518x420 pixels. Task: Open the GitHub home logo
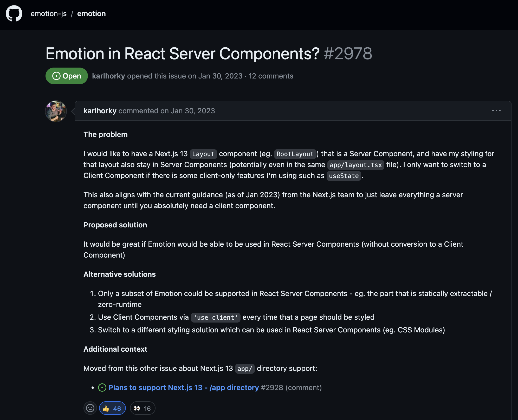[x=14, y=14]
